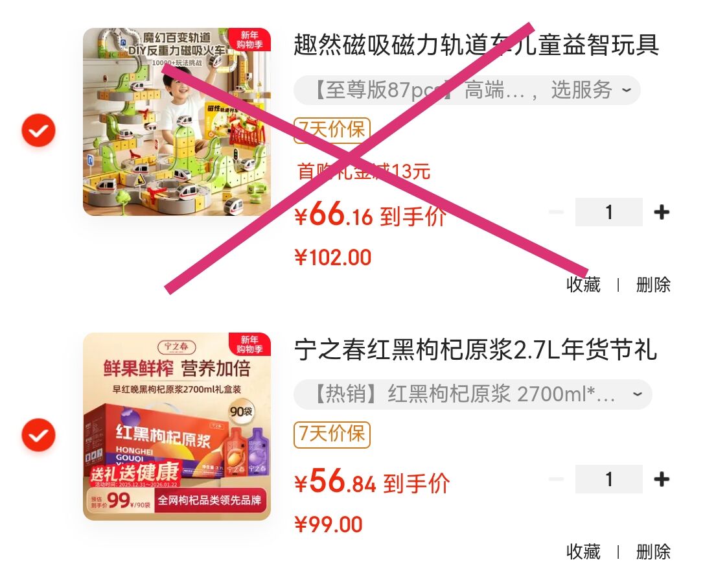Edit quantity field of the goji juice
Screen dimensions: 705x588
pyautogui.click(x=609, y=479)
